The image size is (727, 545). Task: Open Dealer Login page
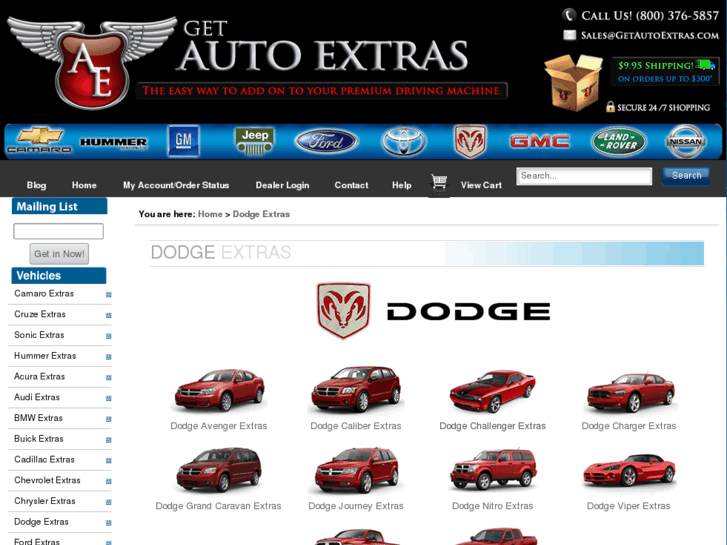click(x=282, y=185)
